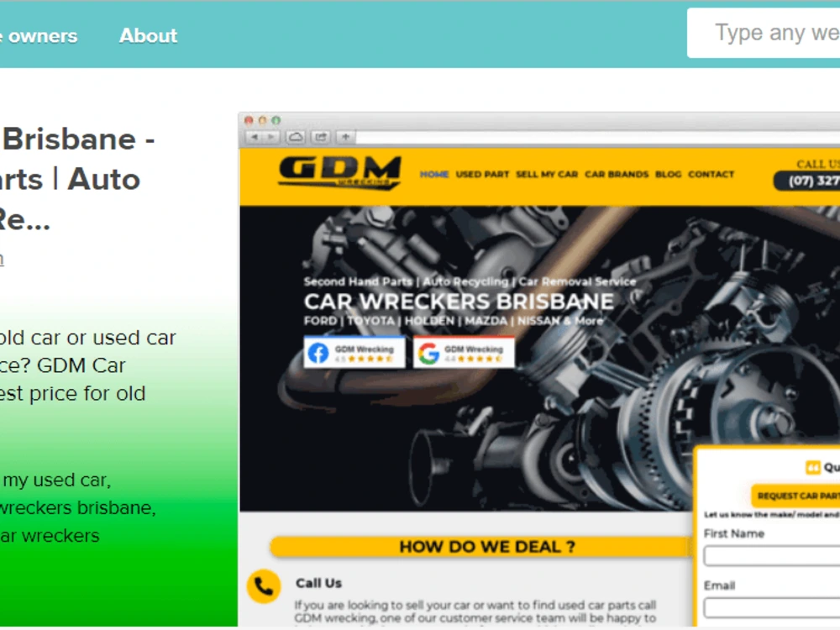
Task: Click the mockup browser cloud icon
Action: [x=295, y=138]
